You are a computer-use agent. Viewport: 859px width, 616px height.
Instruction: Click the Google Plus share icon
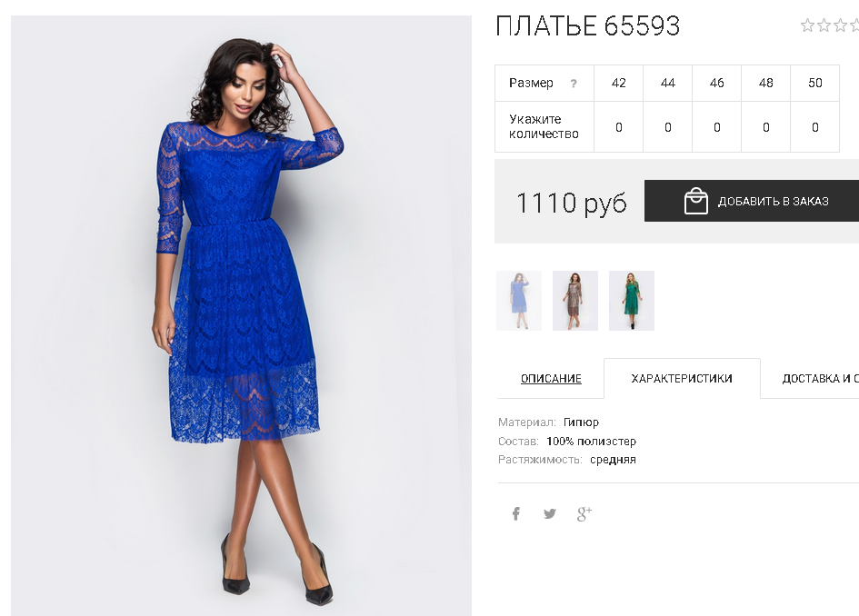click(584, 513)
